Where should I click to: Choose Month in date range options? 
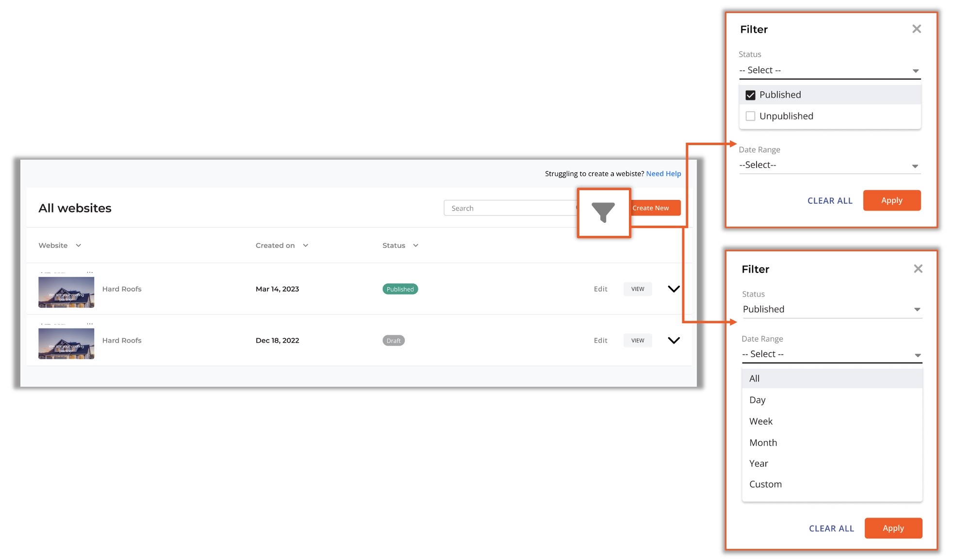click(x=763, y=443)
